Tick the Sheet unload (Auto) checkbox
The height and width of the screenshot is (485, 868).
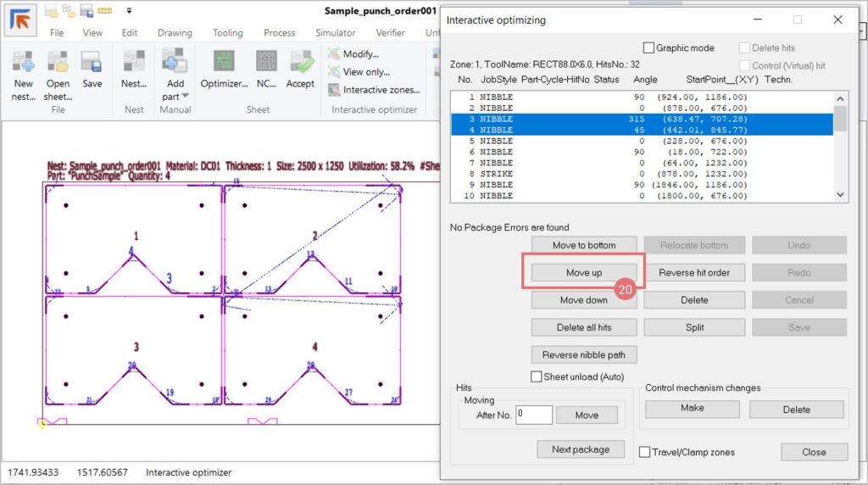coord(537,376)
